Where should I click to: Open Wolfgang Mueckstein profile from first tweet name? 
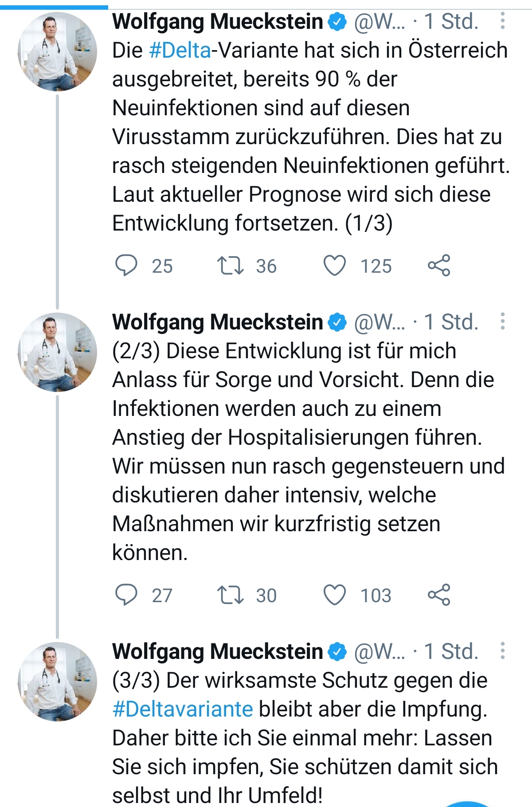click(x=218, y=21)
